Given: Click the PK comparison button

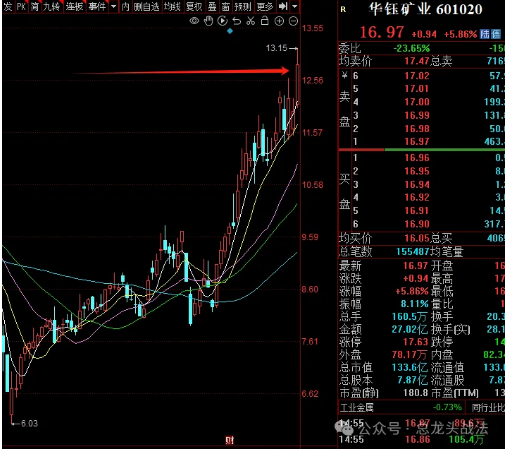Looking at the screenshot, I should click(x=21, y=6).
